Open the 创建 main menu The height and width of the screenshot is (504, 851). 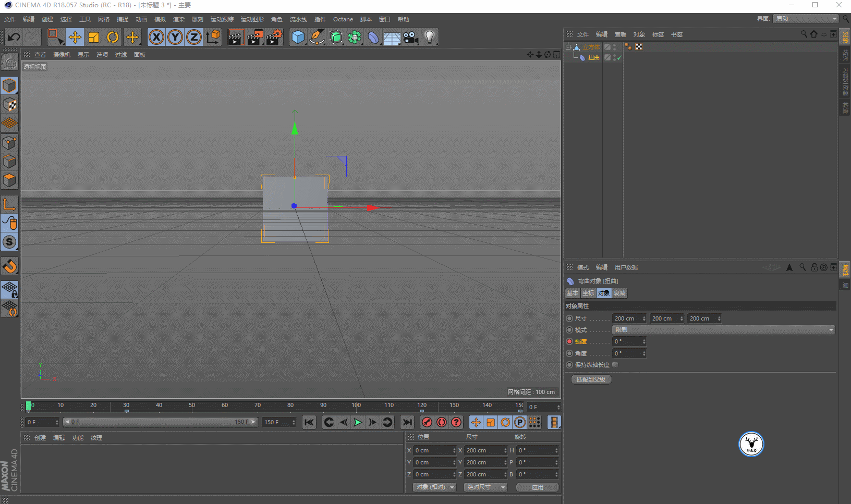[47, 19]
